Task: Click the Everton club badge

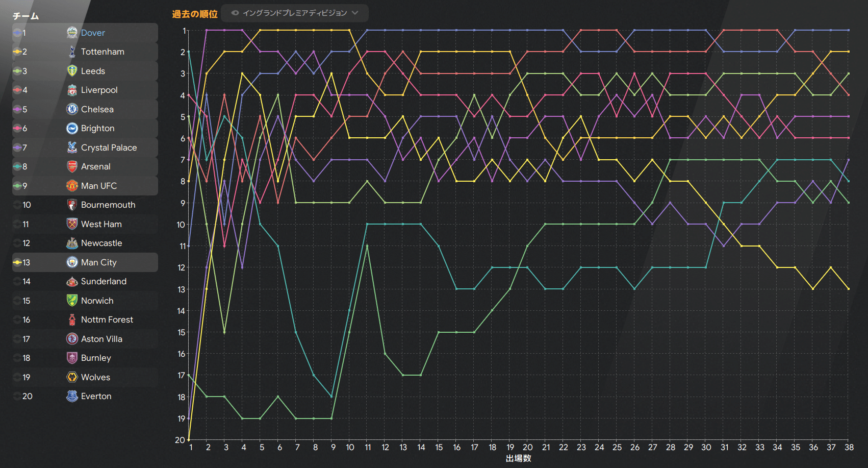Action: point(72,396)
